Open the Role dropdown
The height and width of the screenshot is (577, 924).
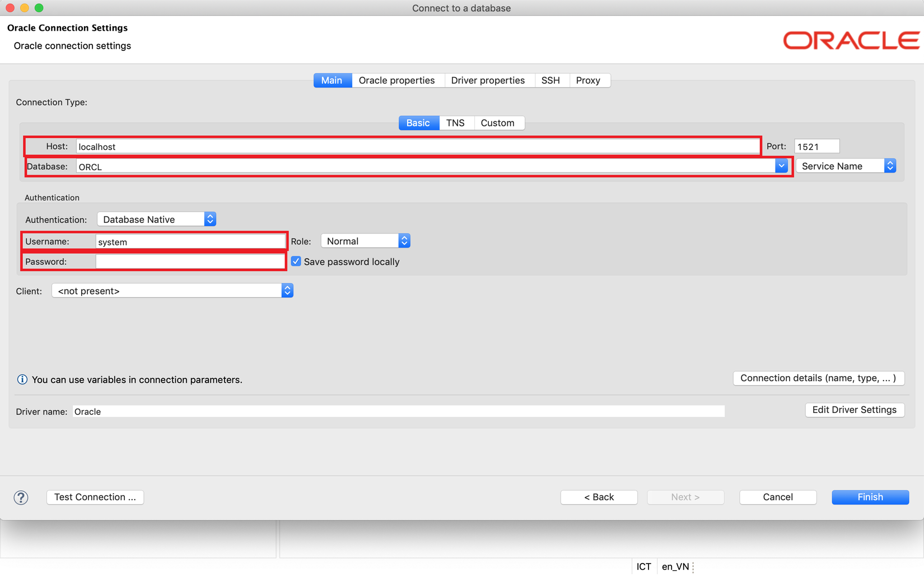(x=365, y=241)
